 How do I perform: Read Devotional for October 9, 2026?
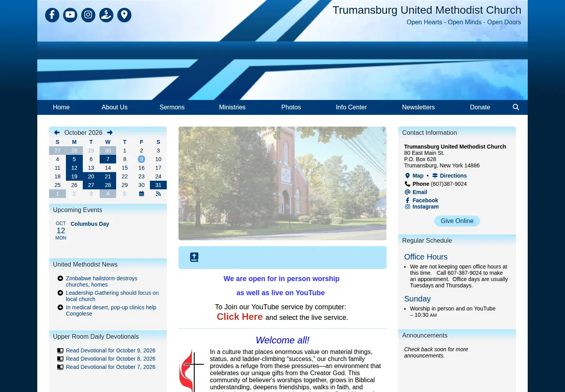tap(111, 350)
